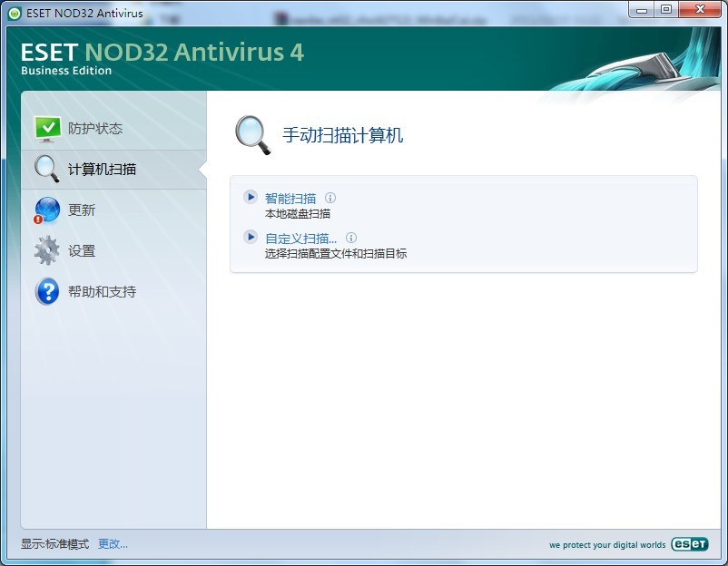
Task: Click the arrow button beside 自定义扫描
Action: pos(251,237)
